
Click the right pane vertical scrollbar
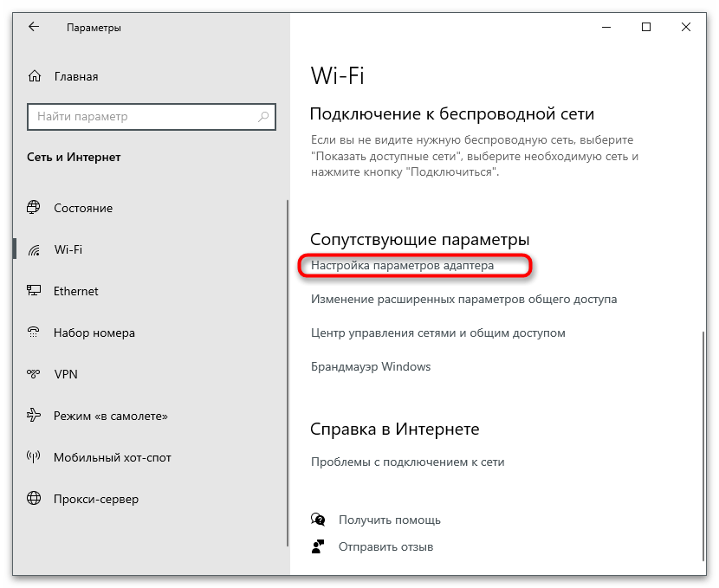click(x=704, y=446)
